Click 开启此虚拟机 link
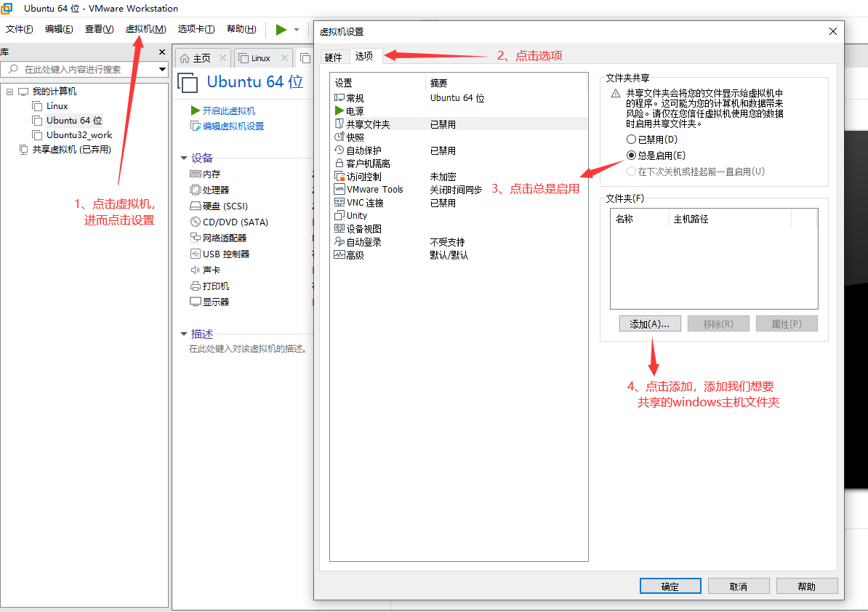 [228, 110]
